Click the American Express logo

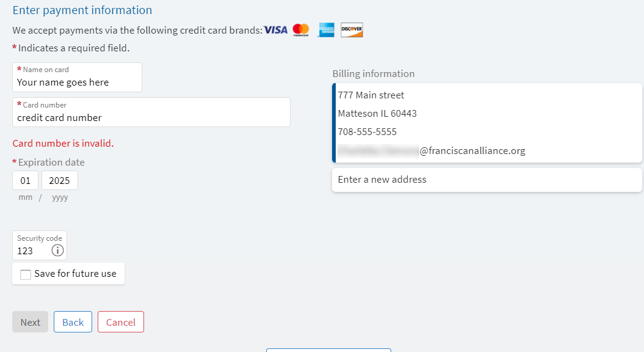[326, 30]
